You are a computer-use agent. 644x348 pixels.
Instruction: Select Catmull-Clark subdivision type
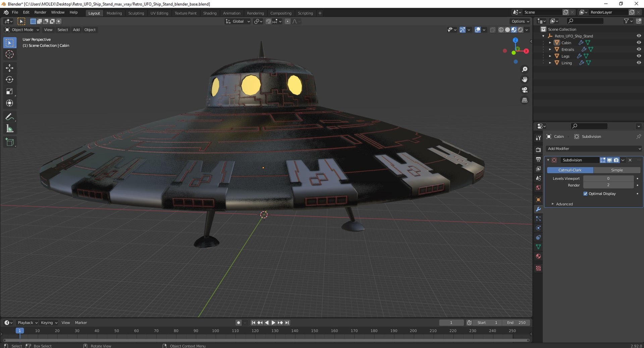click(x=570, y=170)
